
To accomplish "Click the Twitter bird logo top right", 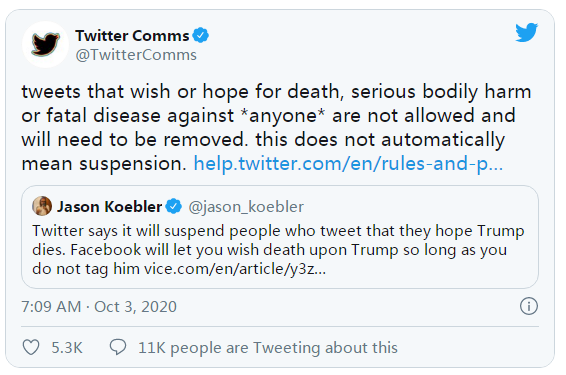I will (526, 32).
